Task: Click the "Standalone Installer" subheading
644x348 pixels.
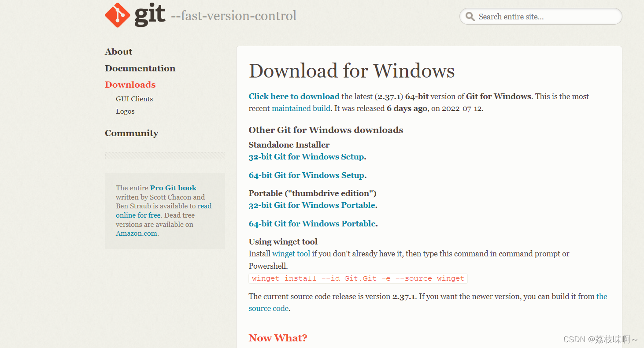Action: (x=289, y=145)
